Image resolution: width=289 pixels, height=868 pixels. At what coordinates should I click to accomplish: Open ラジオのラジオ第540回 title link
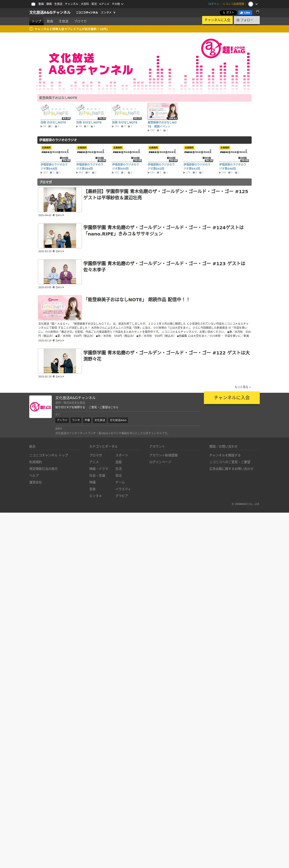233,167
